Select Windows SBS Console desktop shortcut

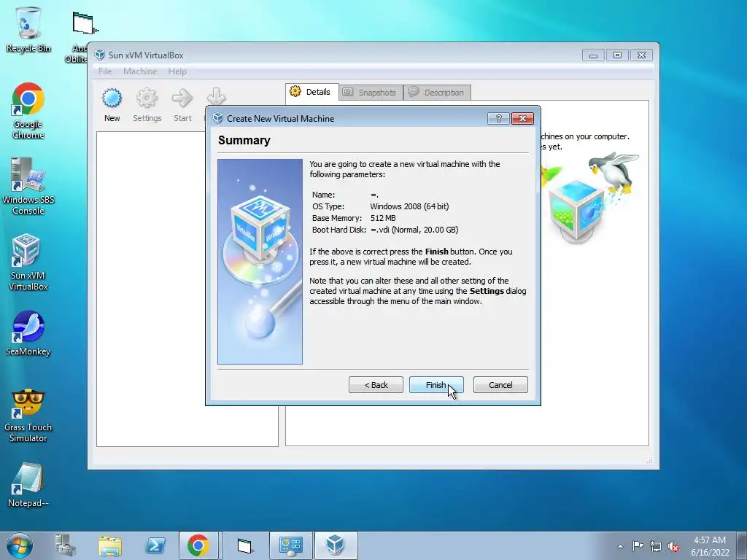(28, 186)
